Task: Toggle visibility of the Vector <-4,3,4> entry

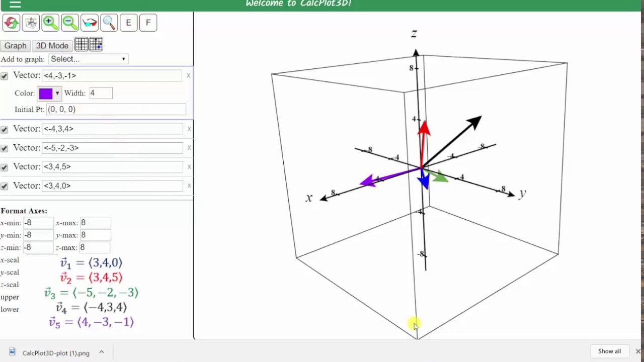Action: pyautogui.click(x=4, y=129)
